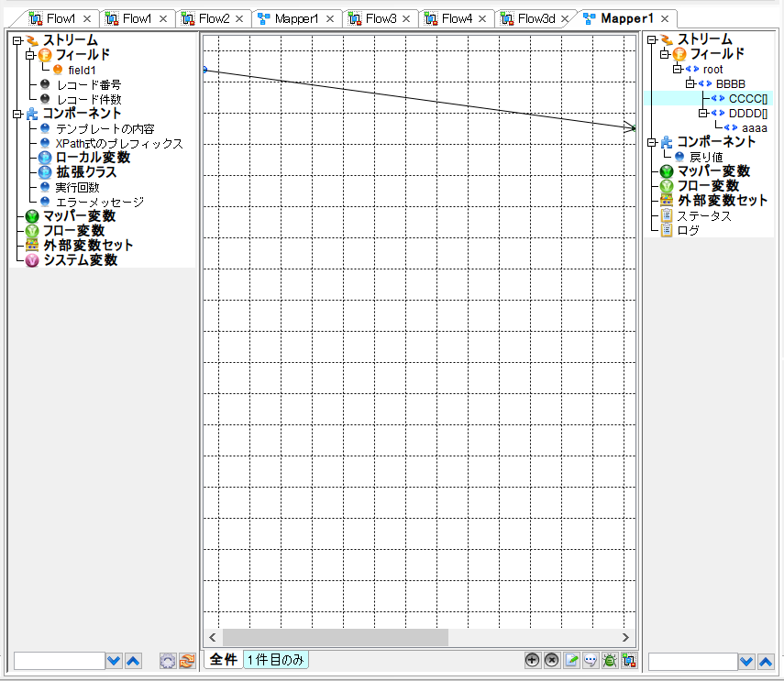Click the down arrow next to left search box
Viewport: 784px width, 681px height.
point(115,661)
